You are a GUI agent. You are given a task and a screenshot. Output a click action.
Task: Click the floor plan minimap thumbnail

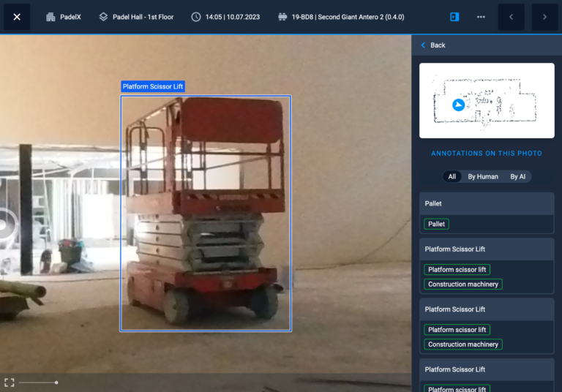point(486,100)
